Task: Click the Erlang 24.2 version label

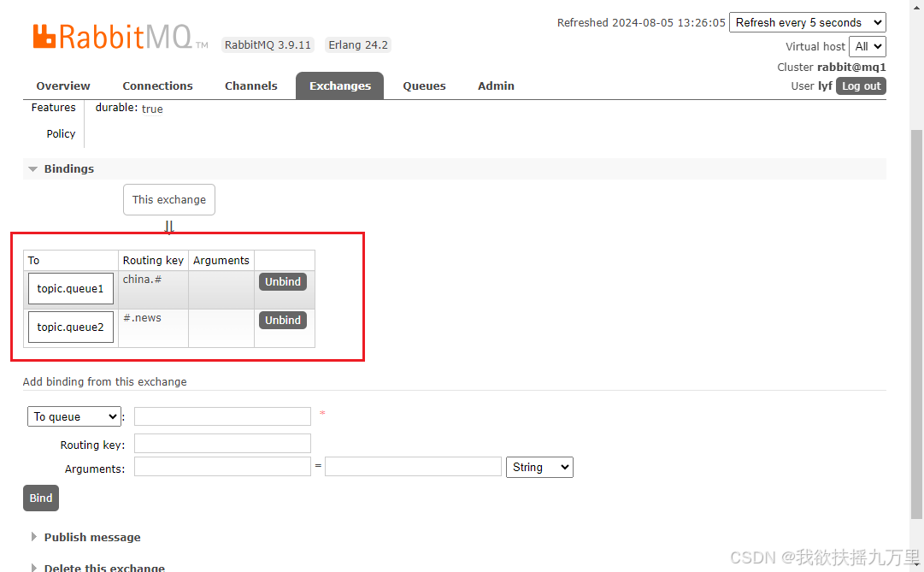Action: coord(358,44)
